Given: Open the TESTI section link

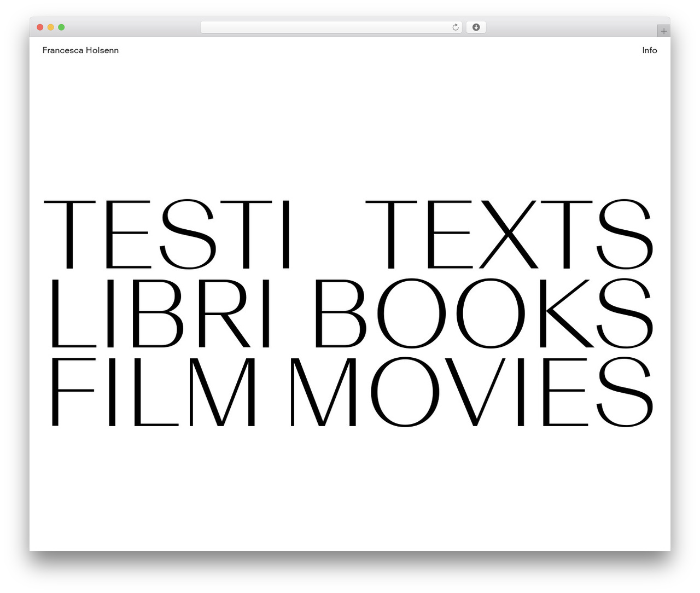Looking at the screenshot, I should coord(167,235).
